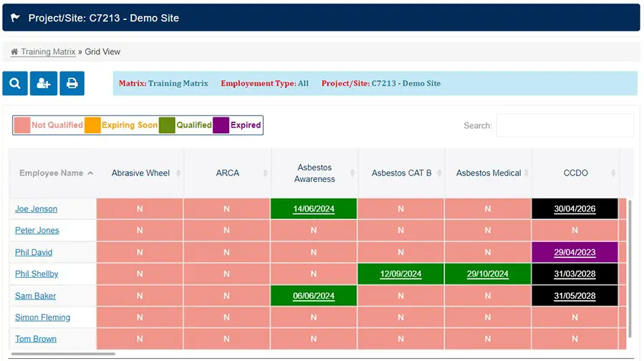Click into the Search input field
This screenshot has height=361, width=644.
(564, 125)
